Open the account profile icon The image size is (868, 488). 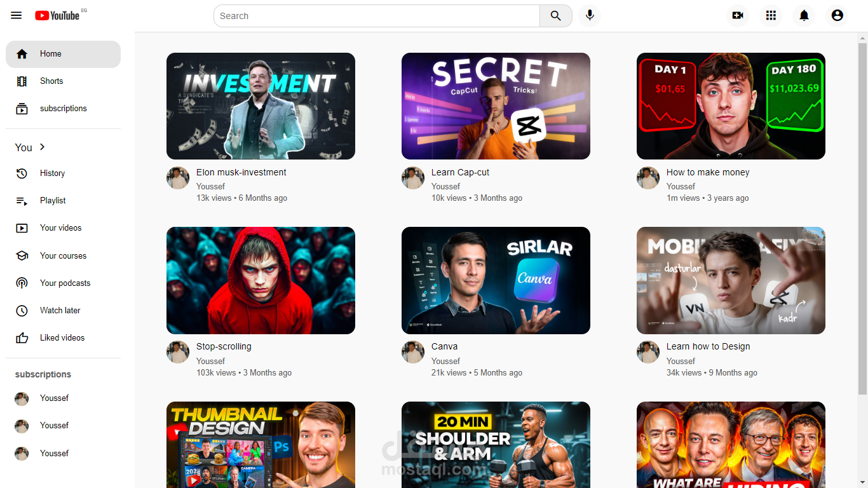coord(837,15)
